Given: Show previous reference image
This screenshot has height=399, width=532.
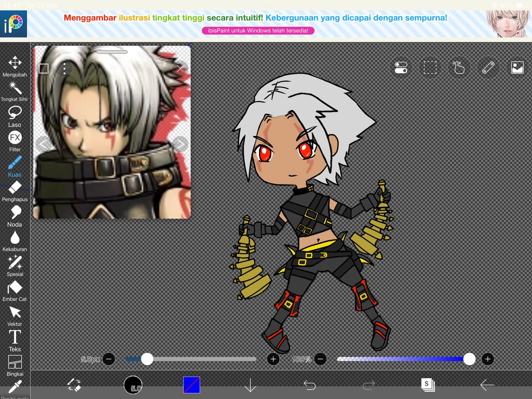Looking at the screenshot, I should (x=43, y=144).
